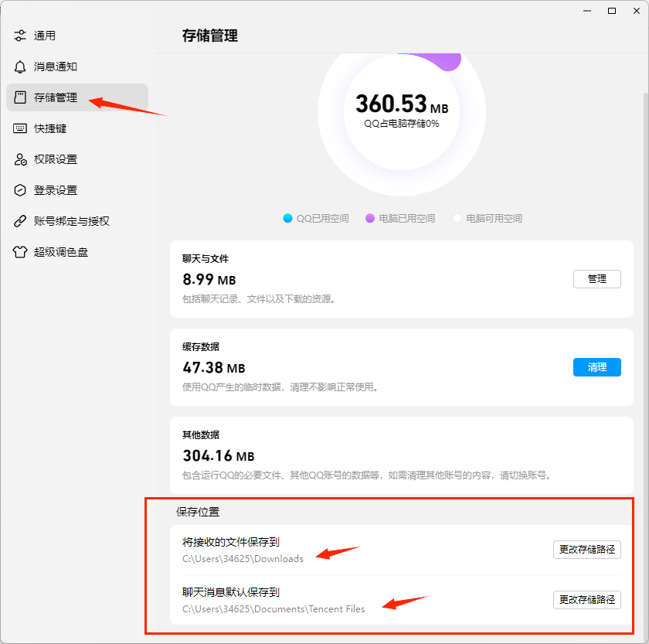649x644 pixels.
Task: Click the General (通用) sliders icon
Action: 20,36
